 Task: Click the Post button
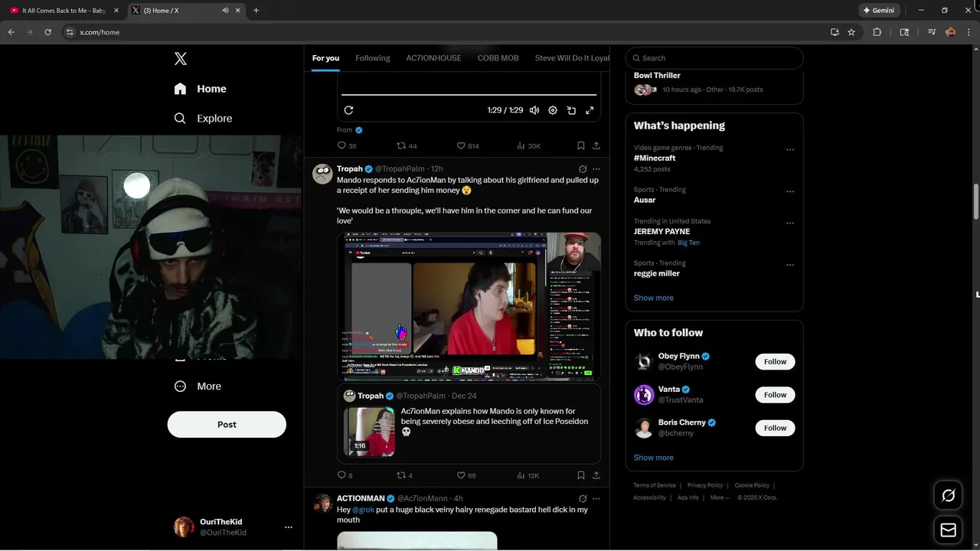[227, 425]
